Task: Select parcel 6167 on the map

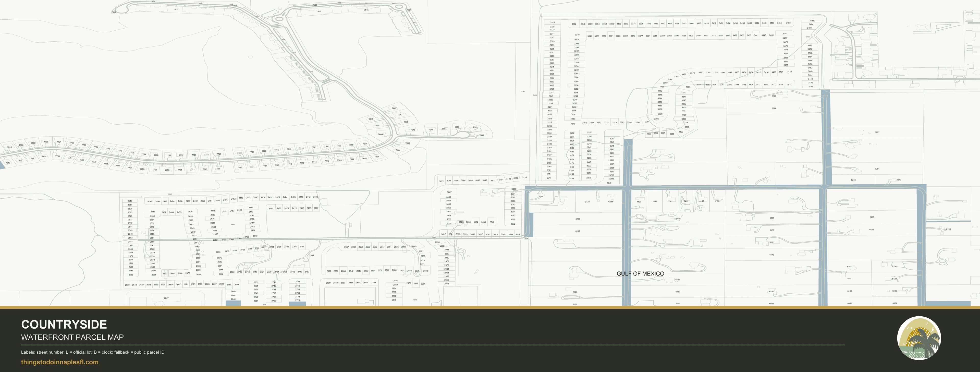Action: point(872,230)
